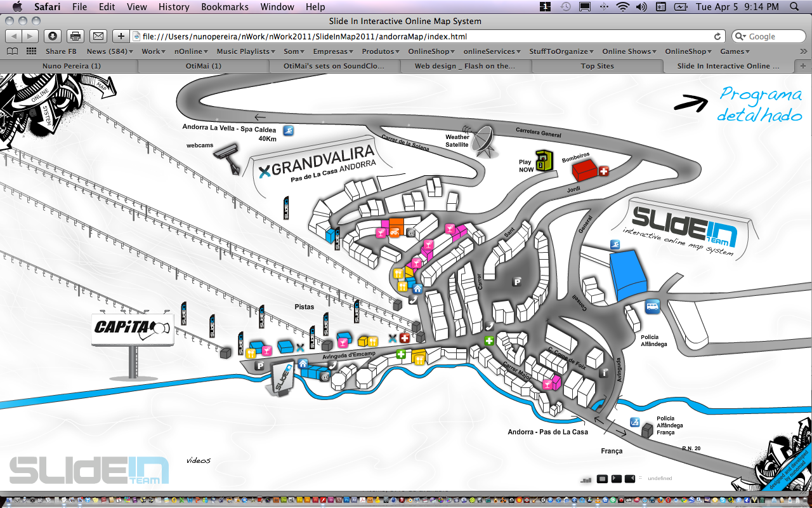Click the red cross icon beside Bombeiros
The width and height of the screenshot is (812, 508).
point(603,171)
